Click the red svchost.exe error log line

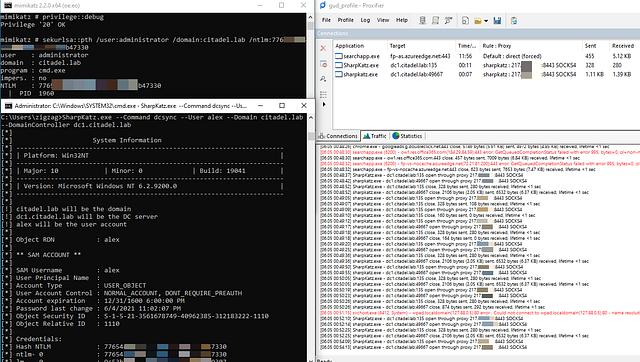(x=480, y=313)
